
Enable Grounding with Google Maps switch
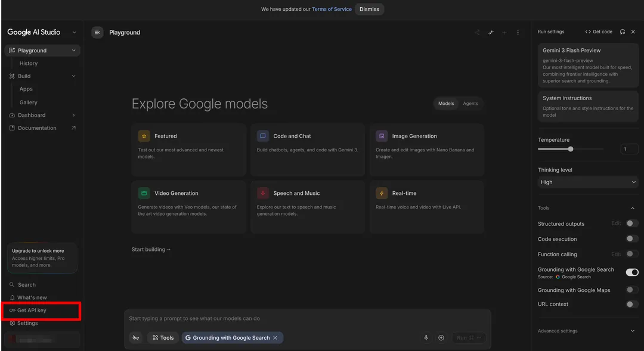[631, 290]
